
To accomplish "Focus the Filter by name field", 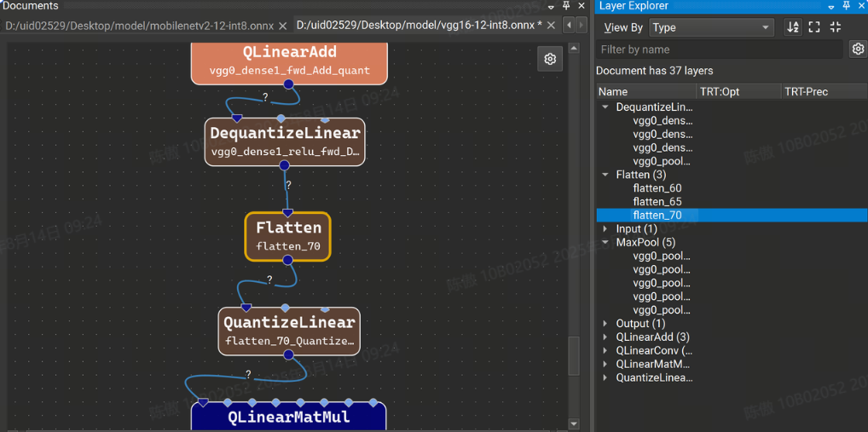I will click(719, 49).
